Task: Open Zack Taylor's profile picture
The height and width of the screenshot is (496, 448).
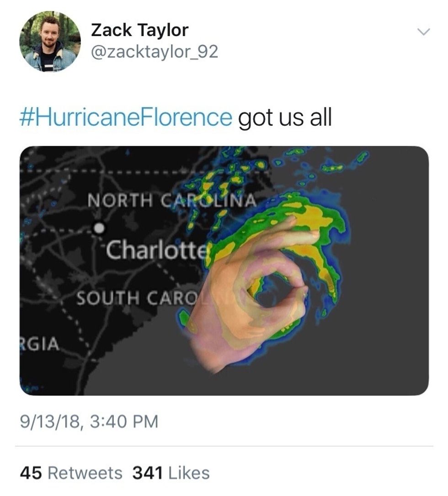Action: [x=50, y=42]
